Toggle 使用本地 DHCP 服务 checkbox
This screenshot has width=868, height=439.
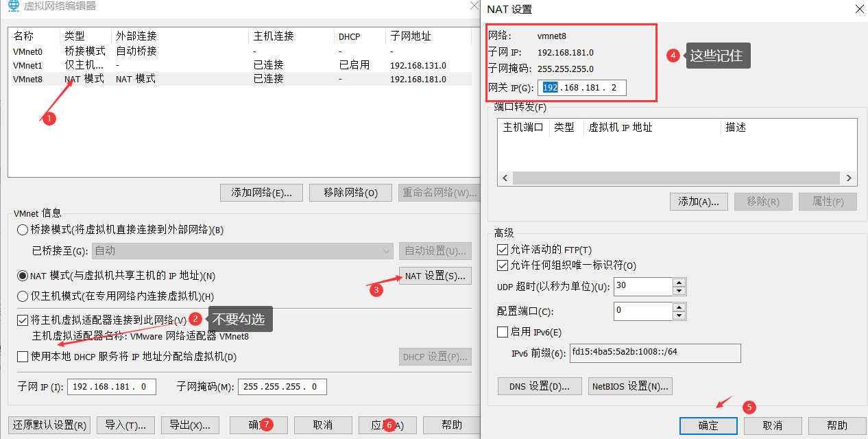tap(23, 357)
